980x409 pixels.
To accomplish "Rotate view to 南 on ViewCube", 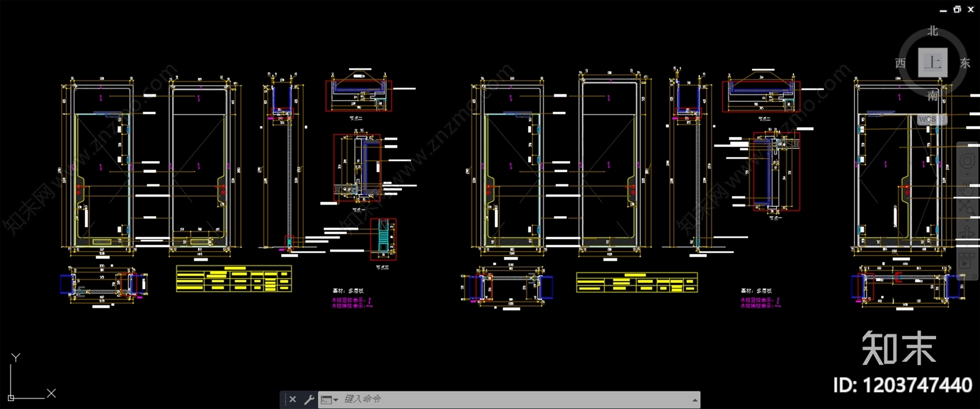I will (x=932, y=95).
